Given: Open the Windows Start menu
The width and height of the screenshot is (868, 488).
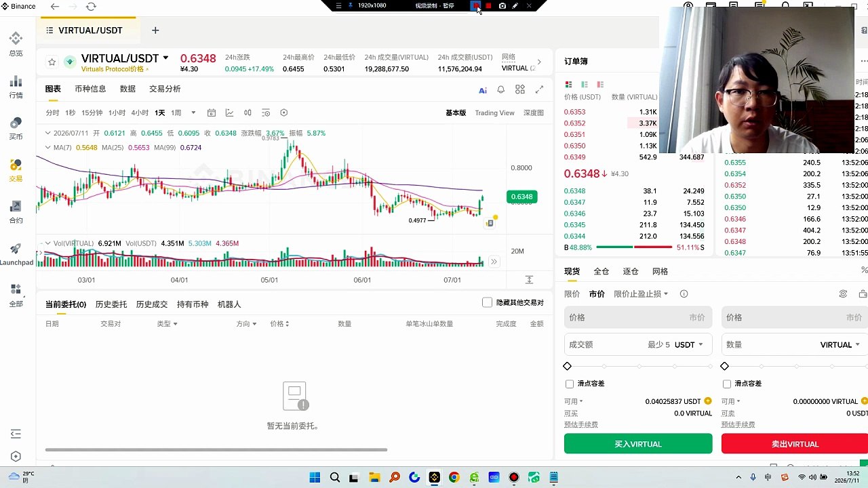Looking at the screenshot, I should pos(315,478).
